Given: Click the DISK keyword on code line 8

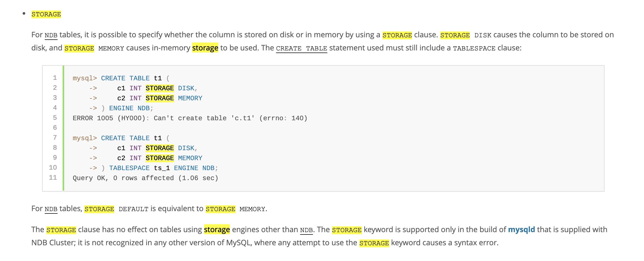Looking at the screenshot, I should click(186, 148).
